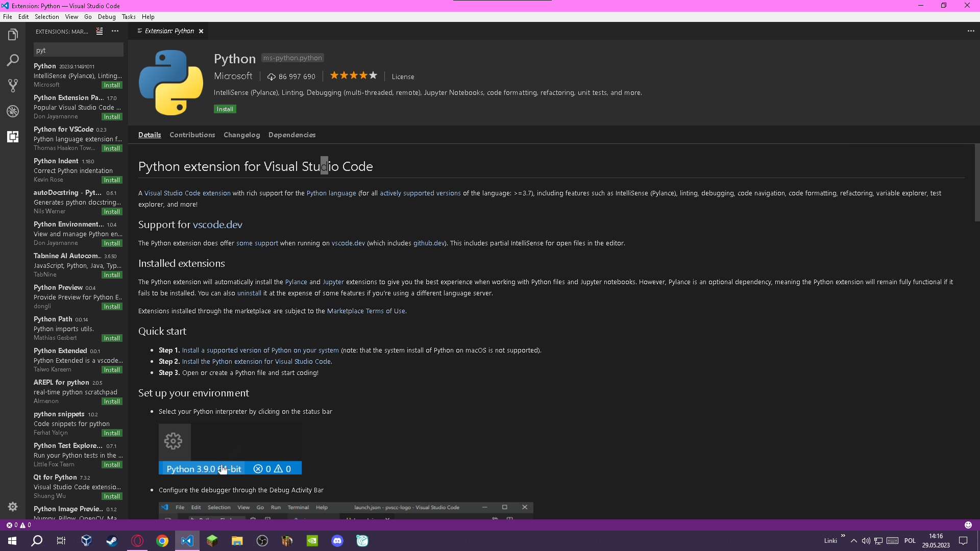Open Discord from the taskbar
This screenshot has height=551, width=980.
337,541
